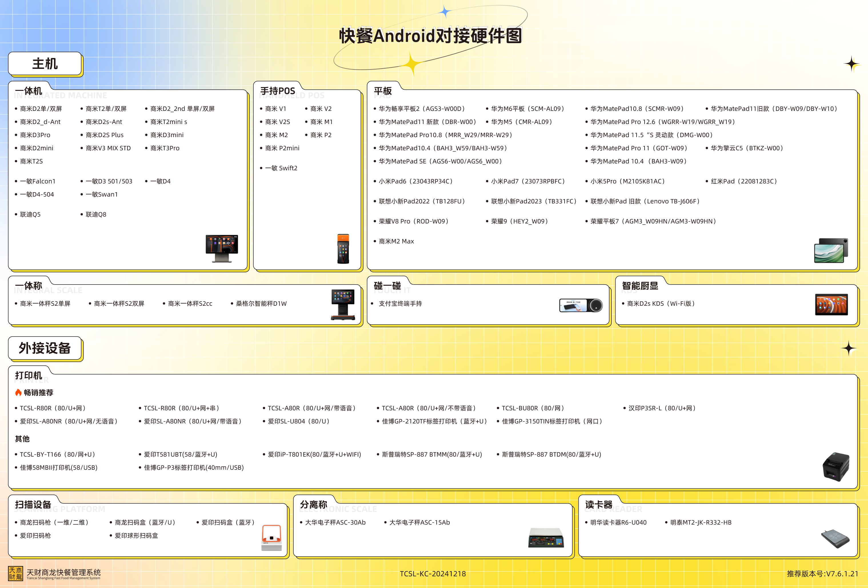Click the card reader device image
This screenshot has width=868, height=588.
(835, 539)
